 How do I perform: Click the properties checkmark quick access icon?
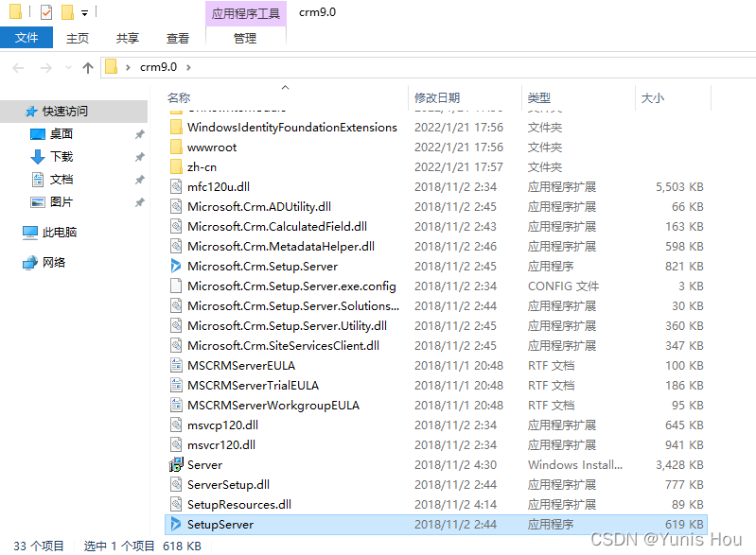point(46,11)
